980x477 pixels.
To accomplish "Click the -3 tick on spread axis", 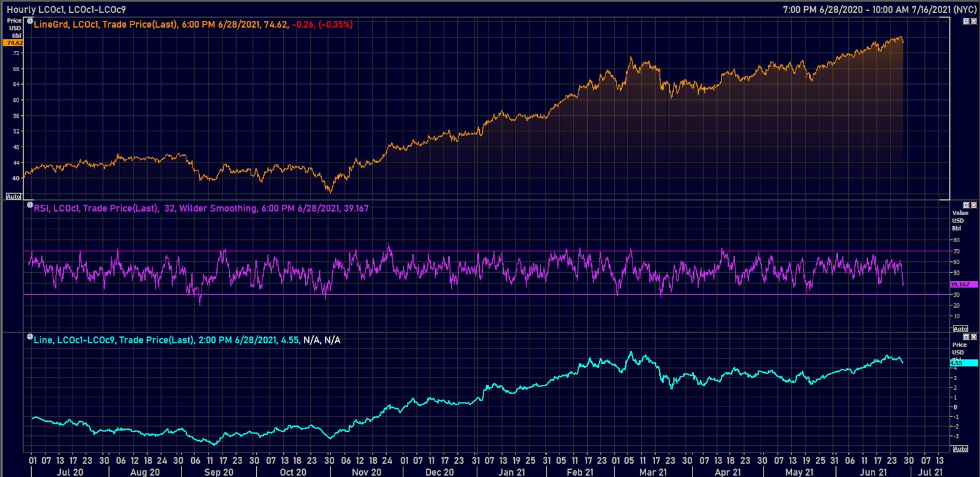I will (955, 437).
